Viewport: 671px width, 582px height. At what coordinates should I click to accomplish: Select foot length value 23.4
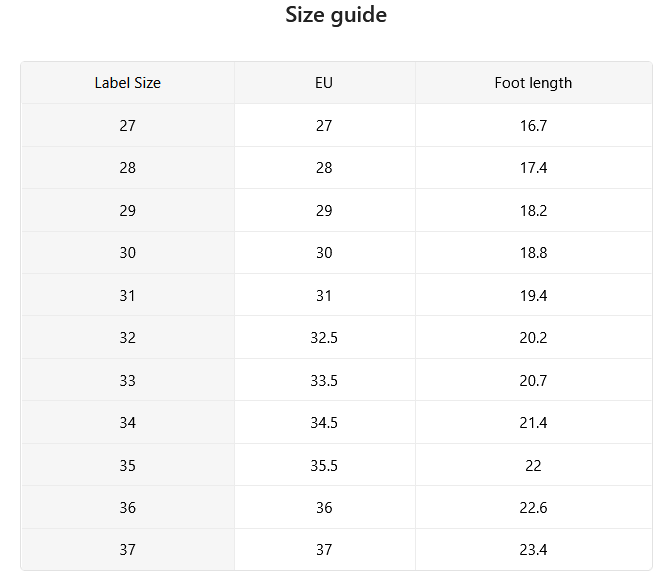(533, 549)
